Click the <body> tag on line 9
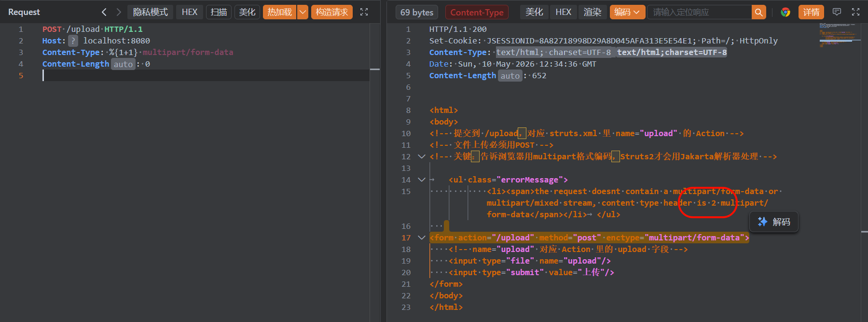 [x=443, y=122]
